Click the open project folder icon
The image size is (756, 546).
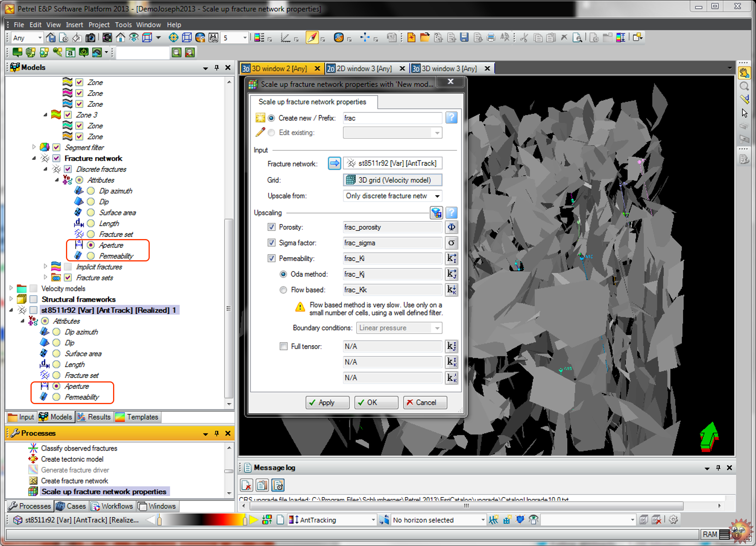(x=425, y=37)
